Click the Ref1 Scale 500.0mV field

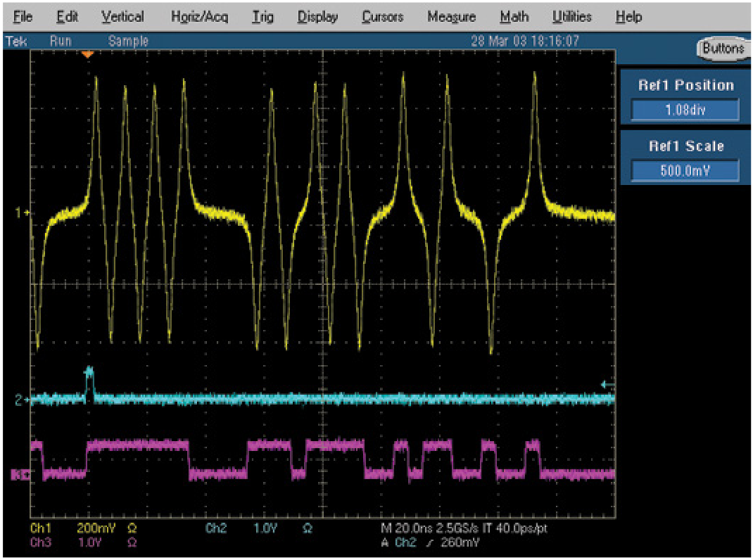tap(685, 171)
